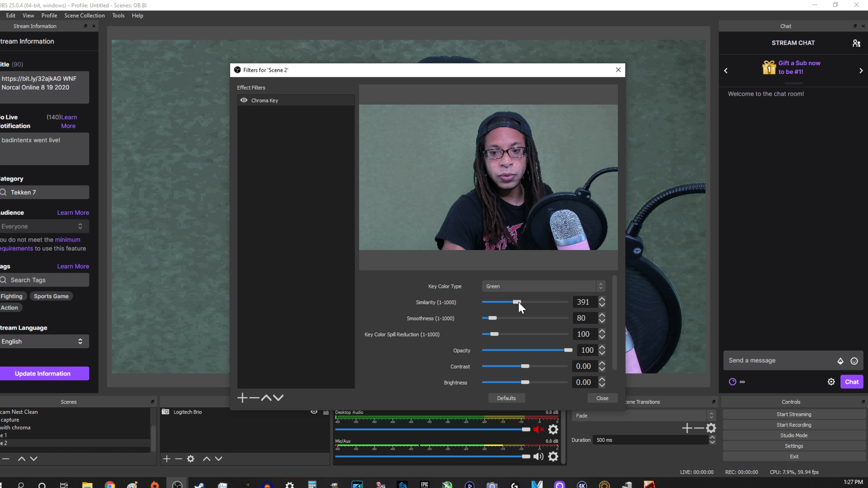Click the Opacity slider handle

pos(568,350)
